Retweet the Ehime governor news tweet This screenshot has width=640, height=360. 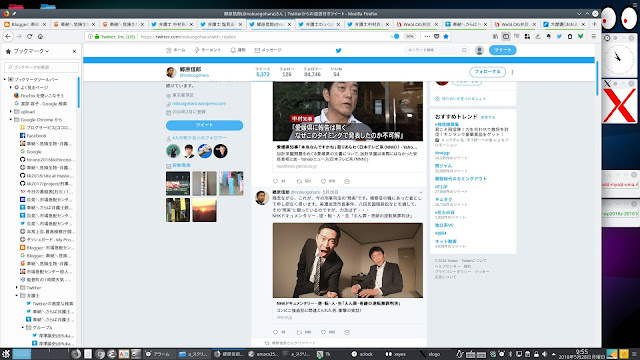coord(299,181)
